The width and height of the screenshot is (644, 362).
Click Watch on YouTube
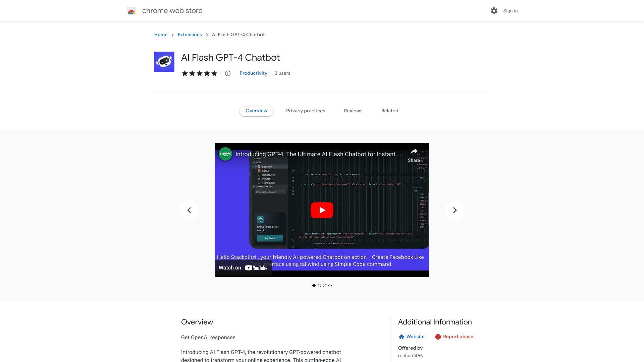coord(243,267)
